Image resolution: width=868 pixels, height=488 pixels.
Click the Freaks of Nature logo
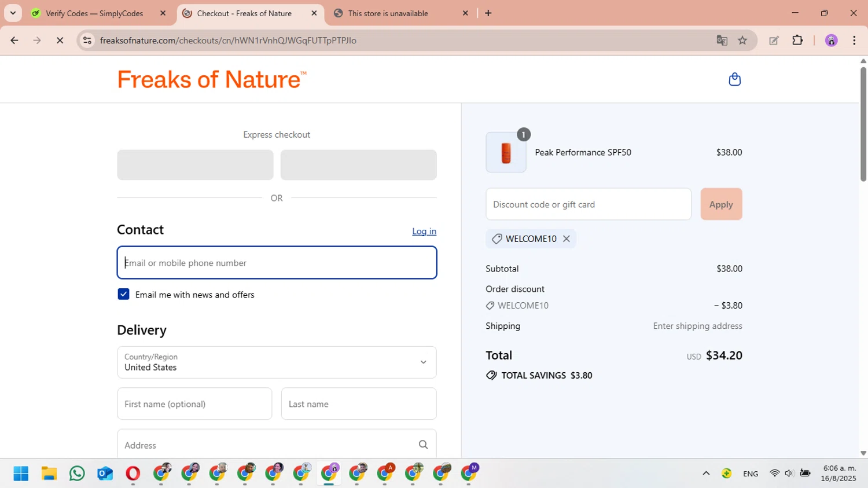(x=212, y=79)
